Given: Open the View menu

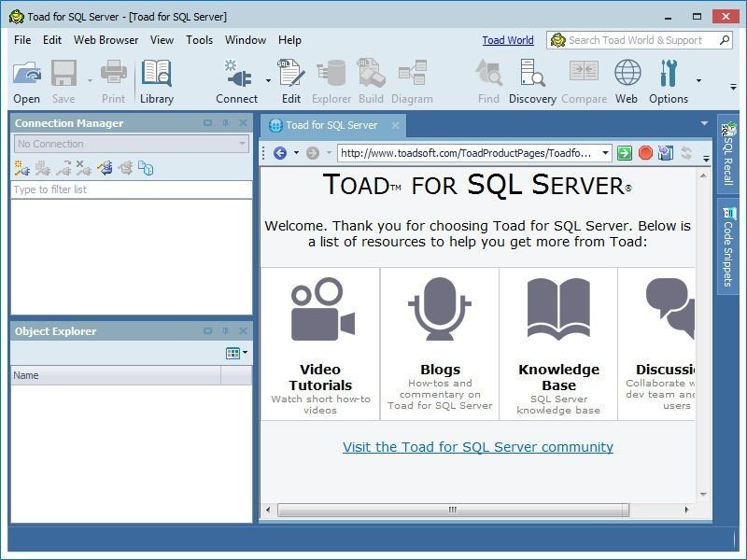Looking at the screenshot, I should point(162,40).
